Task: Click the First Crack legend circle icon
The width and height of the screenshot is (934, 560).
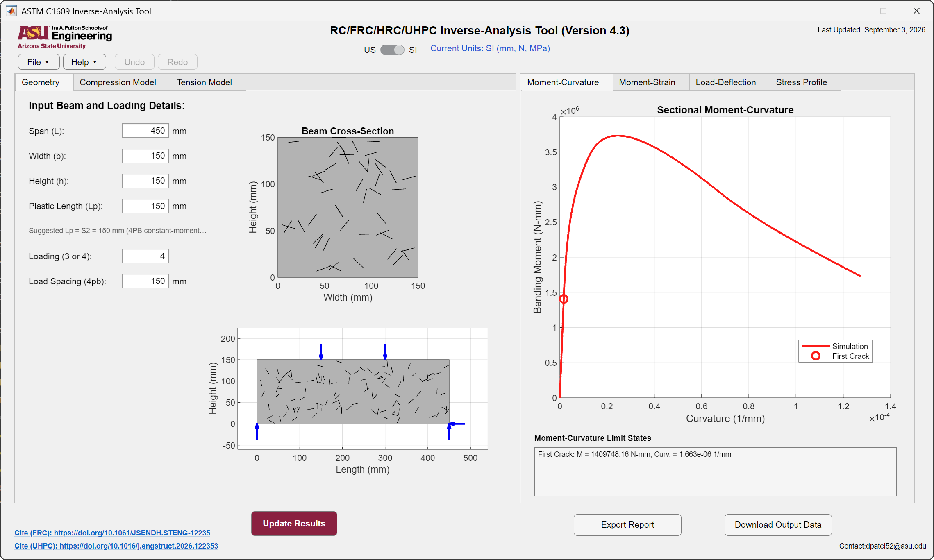Action: 816,356
